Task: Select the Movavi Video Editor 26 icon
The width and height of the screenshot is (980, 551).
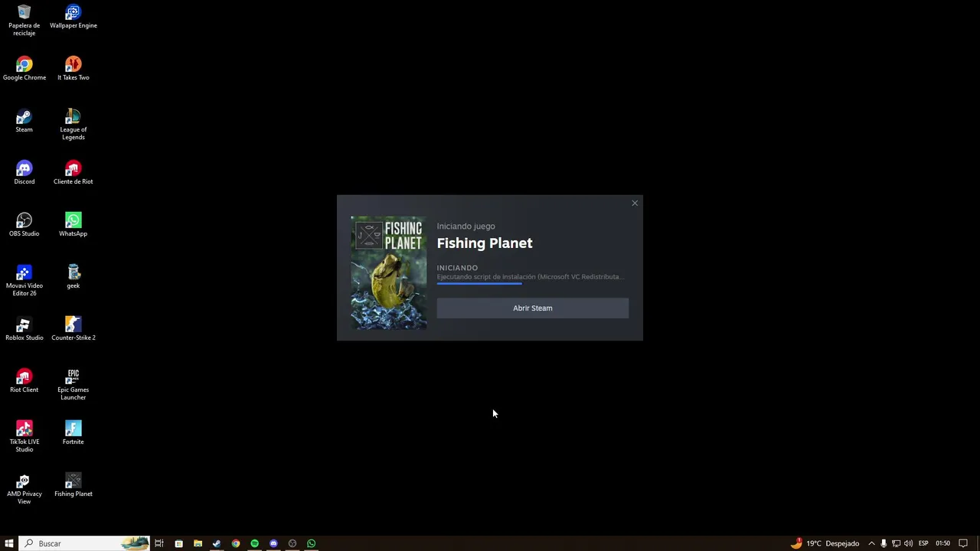Action: pyautogui.click(x=24, y=280)
